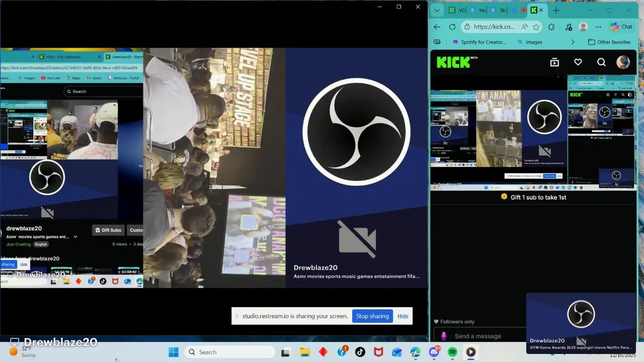Image resolution: width=644 pixels, height=362 pixels.
Task: Open Copilot Chat in Edge
Action: pos(621,27)
